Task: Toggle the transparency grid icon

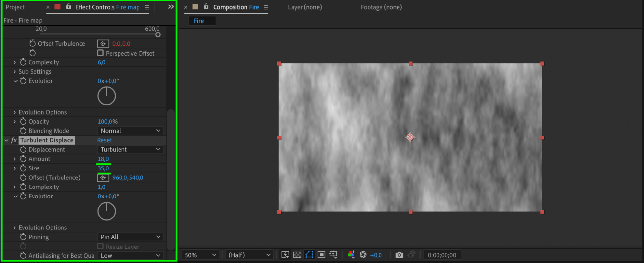Action: click(x=297, y=255)
